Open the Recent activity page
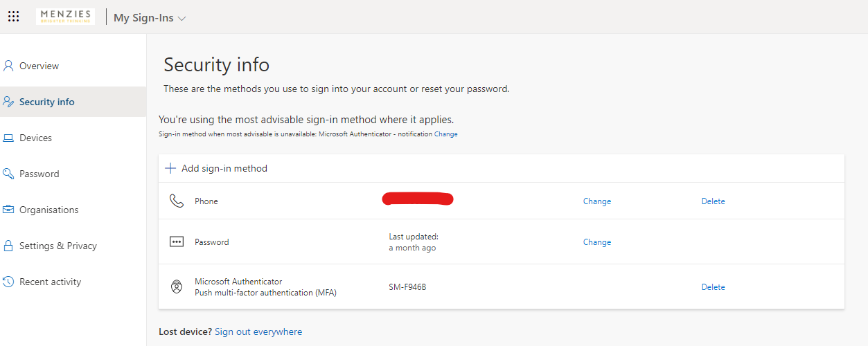This screenshot has width=868, height=346. click(x=50, y=282)
